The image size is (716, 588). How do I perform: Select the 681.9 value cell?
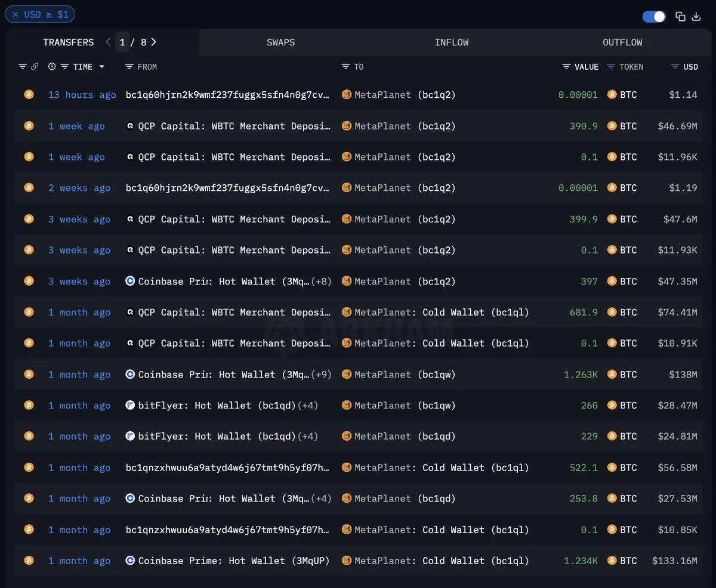[584, 312]
